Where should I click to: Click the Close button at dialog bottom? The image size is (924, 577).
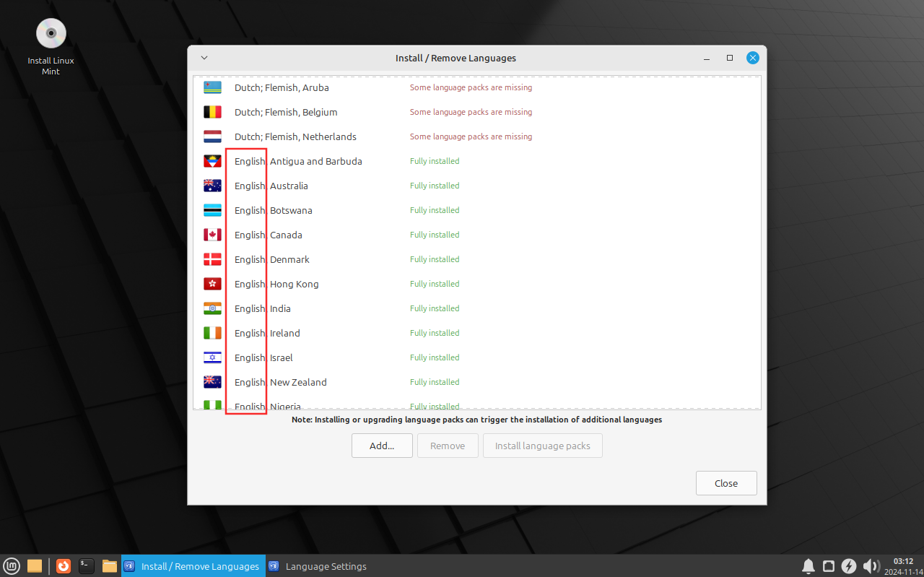pos(726,483)
